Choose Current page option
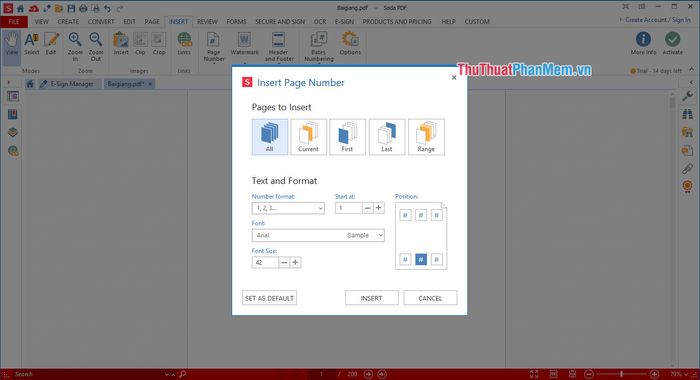700x380 pixels. click(x=308, y=137)
